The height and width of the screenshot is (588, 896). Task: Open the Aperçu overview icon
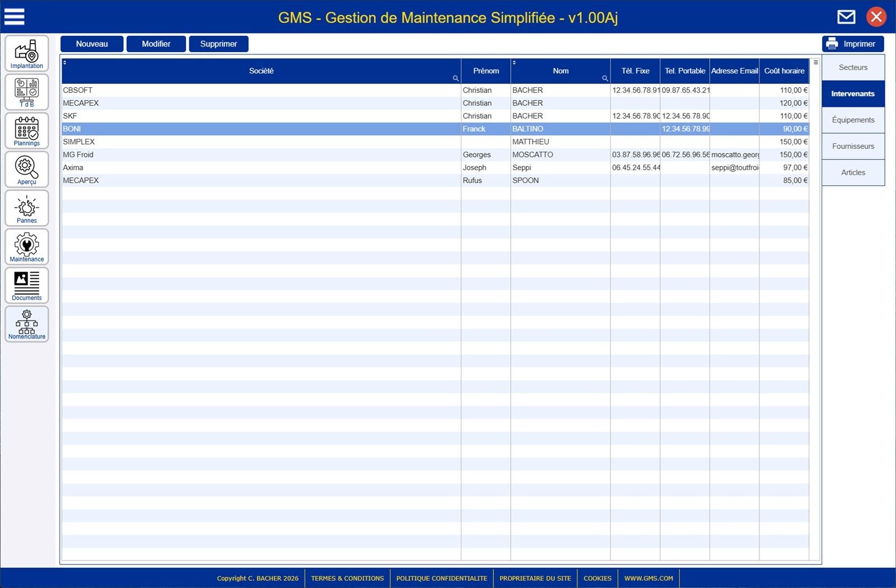click(27, 170)
